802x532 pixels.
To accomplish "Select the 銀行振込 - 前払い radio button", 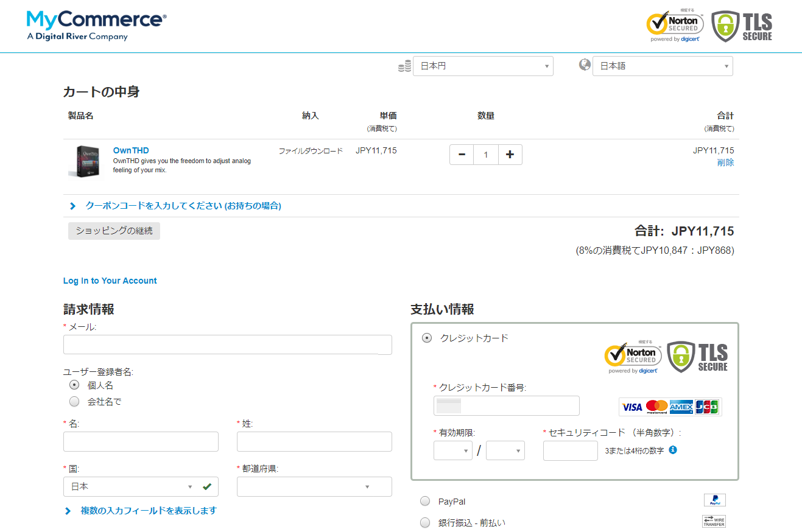I will [425, 522].
